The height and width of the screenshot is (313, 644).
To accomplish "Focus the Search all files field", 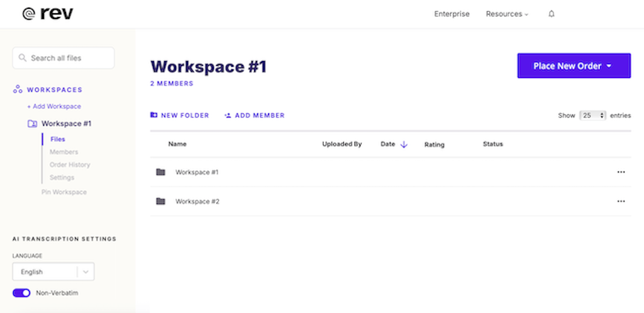I will pos(64,58).
